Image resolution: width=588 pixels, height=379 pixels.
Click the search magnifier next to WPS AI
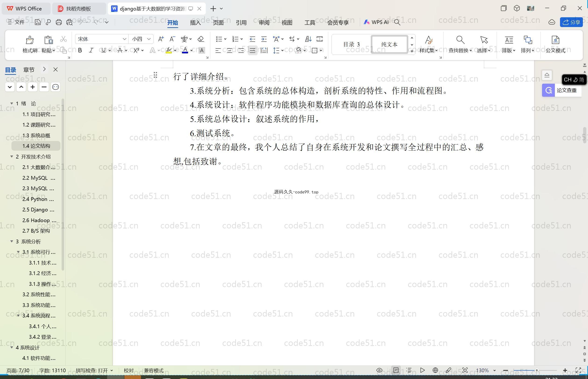[397, 22]
